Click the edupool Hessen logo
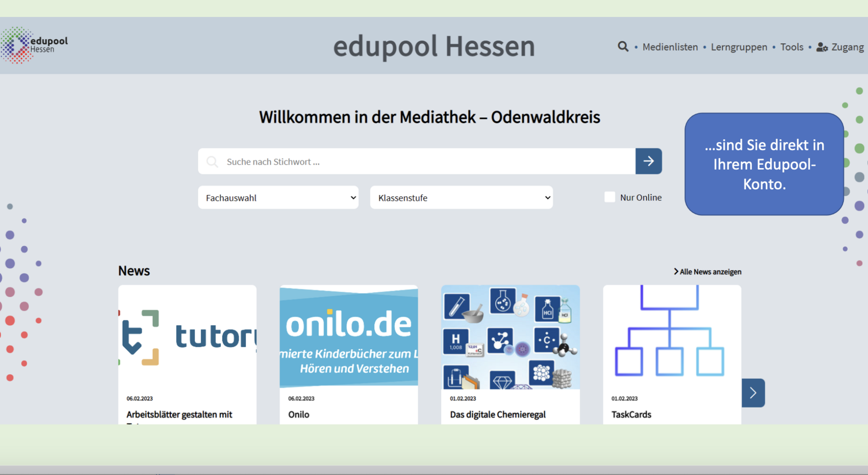Image resolution: width=868 pixels, height=475 pixels. (34, 45)
